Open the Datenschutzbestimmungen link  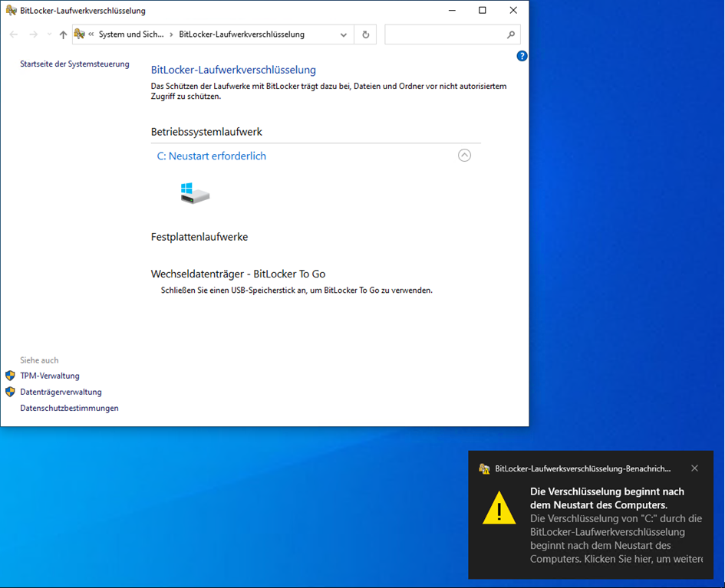pyautogui.click(x=69, y=409)
